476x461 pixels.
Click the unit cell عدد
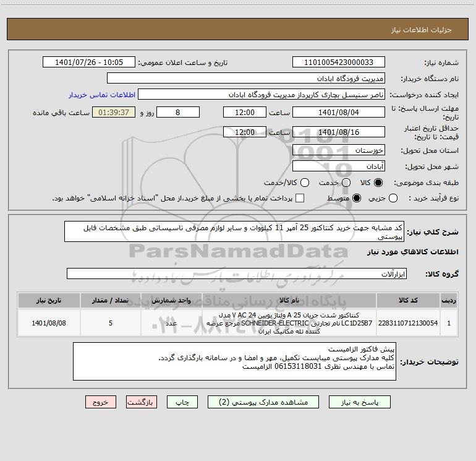coord(171,323)
